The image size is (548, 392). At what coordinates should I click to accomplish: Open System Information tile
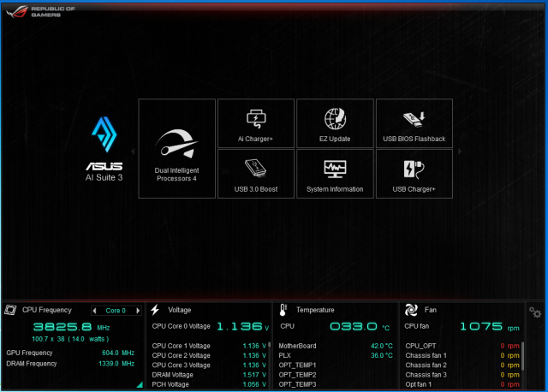coord(335,174)
